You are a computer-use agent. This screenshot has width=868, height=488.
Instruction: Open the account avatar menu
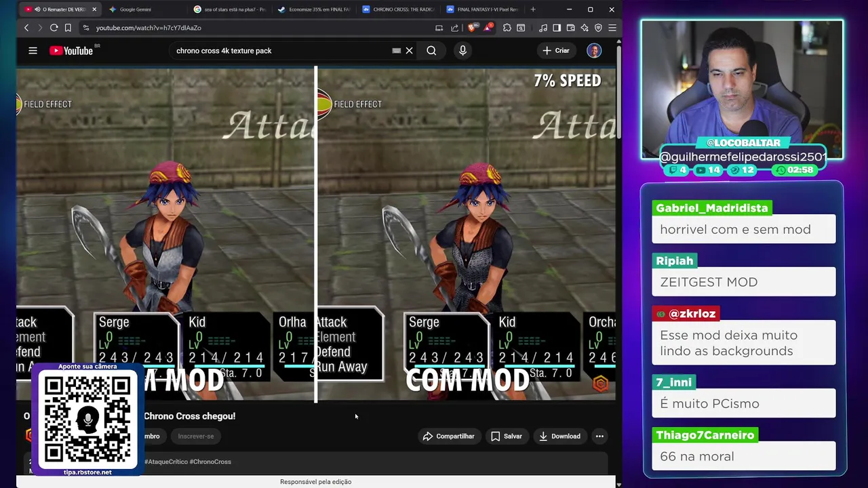pyautogui.click(x=594, y=51)
